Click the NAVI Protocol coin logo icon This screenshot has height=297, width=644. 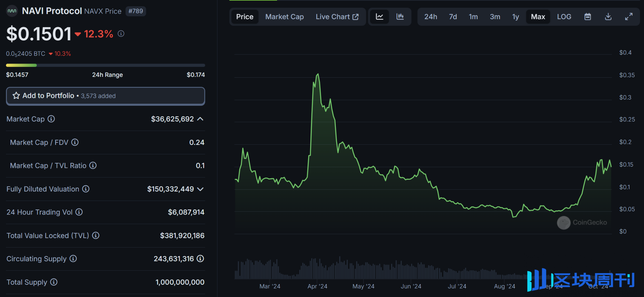12,11
